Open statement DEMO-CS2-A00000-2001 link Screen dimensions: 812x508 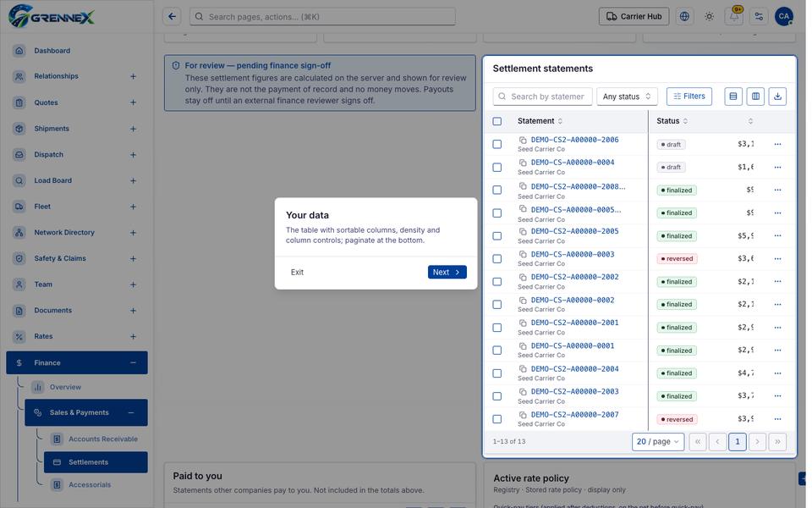574,323
